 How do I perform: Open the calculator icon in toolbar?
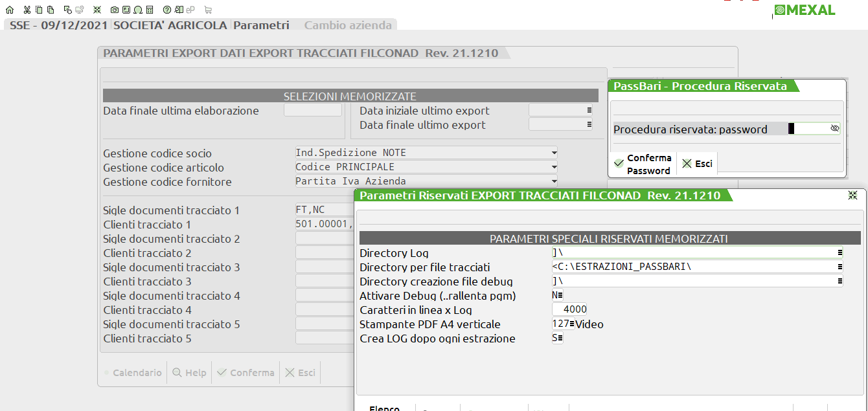pos(150,10)
